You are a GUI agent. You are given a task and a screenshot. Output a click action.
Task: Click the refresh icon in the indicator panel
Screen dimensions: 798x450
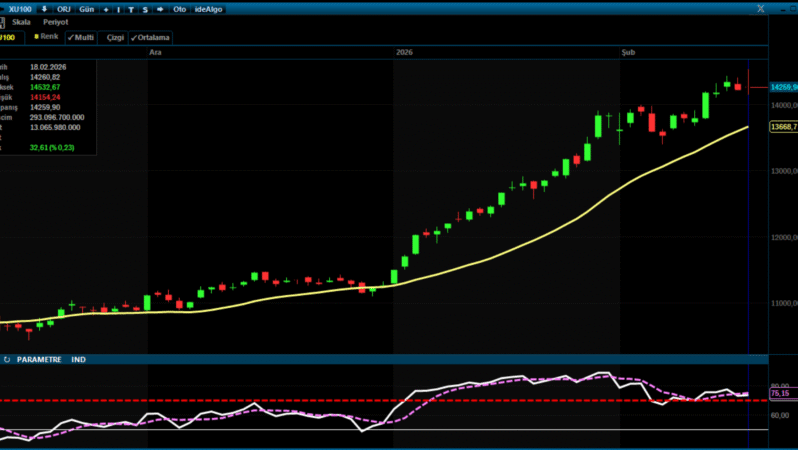[7, 359]
